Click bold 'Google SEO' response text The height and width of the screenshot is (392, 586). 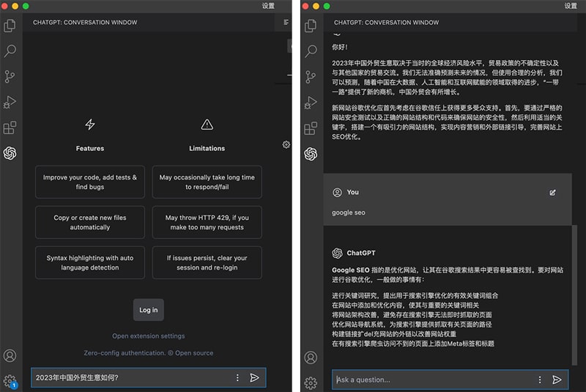[x=351, y=270]
